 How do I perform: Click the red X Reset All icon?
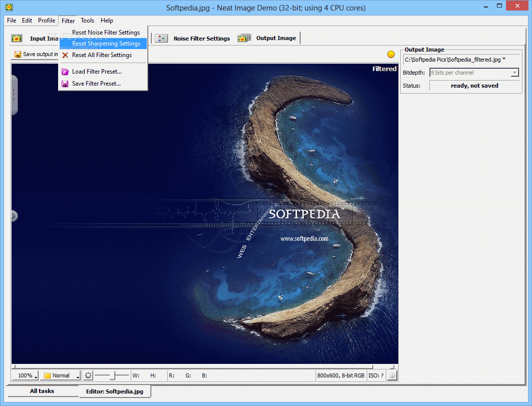tap(65, 55)
